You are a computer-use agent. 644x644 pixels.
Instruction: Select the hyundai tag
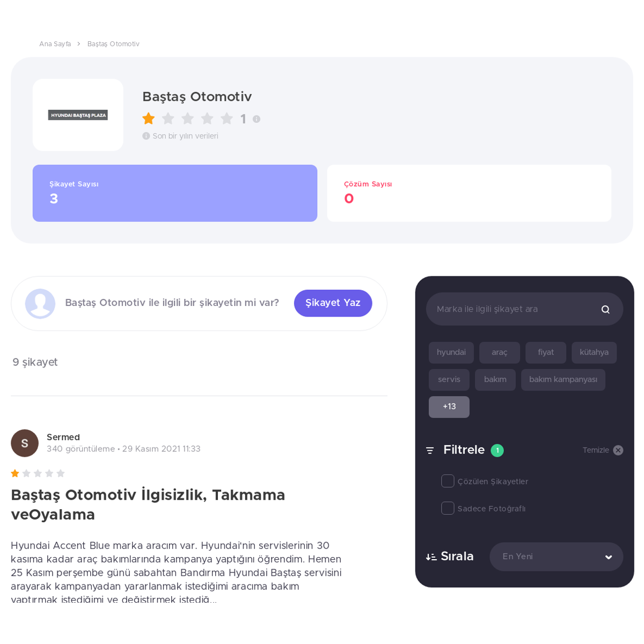coord(451,353)
